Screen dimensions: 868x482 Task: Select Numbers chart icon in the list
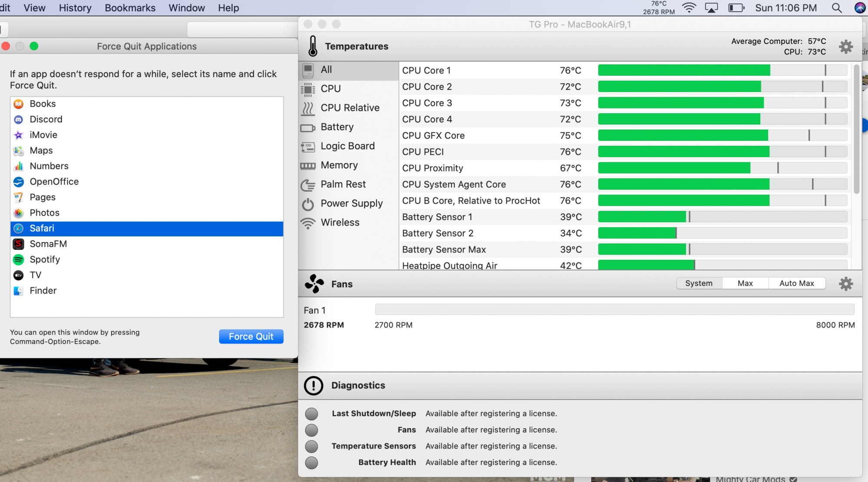coord(18,166)
